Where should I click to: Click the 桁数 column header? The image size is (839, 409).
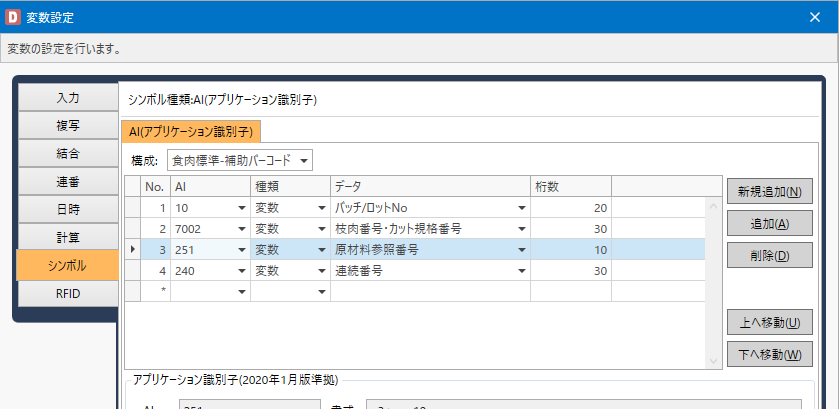570,186
